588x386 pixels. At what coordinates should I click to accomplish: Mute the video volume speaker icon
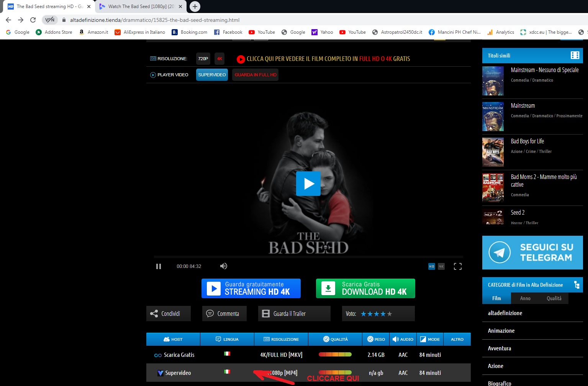point(224,266)
